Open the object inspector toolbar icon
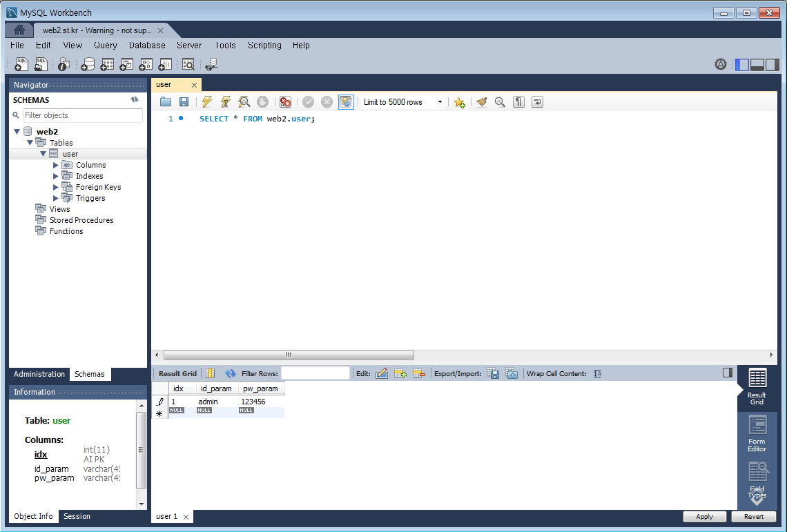 coord(64,64)
